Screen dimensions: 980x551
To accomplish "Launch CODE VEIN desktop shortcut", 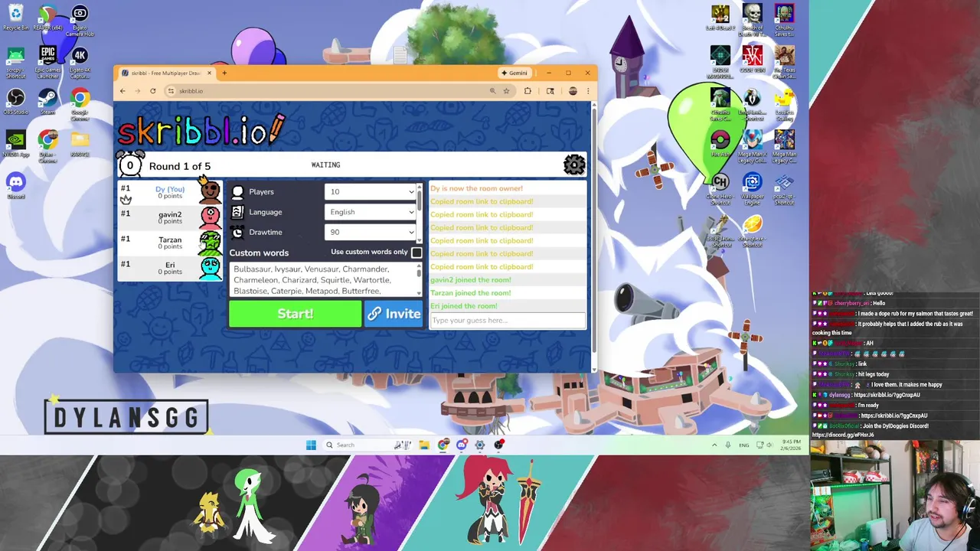I will coord(753,60).
